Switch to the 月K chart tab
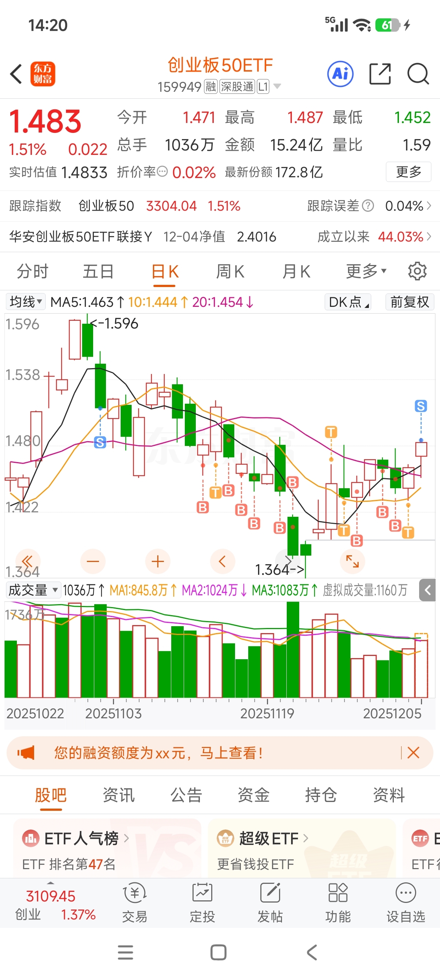Screen dimensions: 440x980 pos(296,271)
